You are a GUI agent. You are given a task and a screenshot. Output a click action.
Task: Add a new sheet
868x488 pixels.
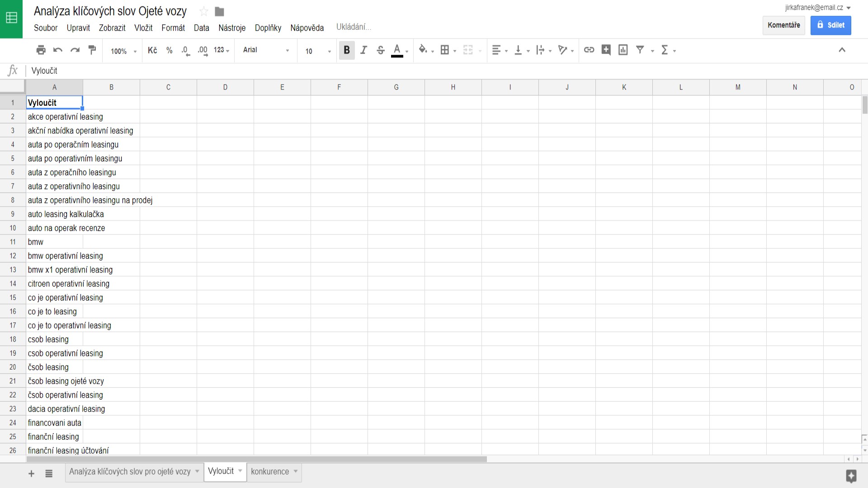coord(31,474)
